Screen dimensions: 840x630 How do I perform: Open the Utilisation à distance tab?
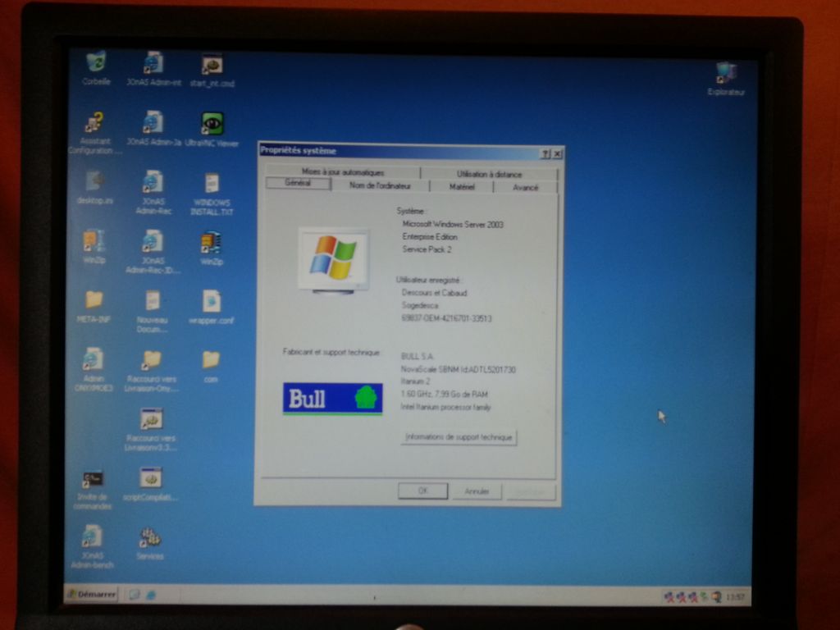point(489,174)
